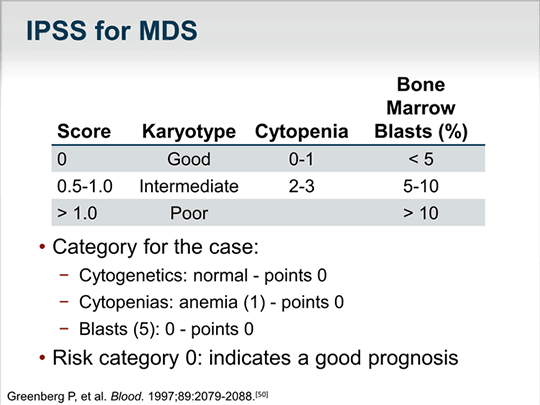Click the Cytopenias: anemia line
540x405 pixels.
click(x=211, y=302)
